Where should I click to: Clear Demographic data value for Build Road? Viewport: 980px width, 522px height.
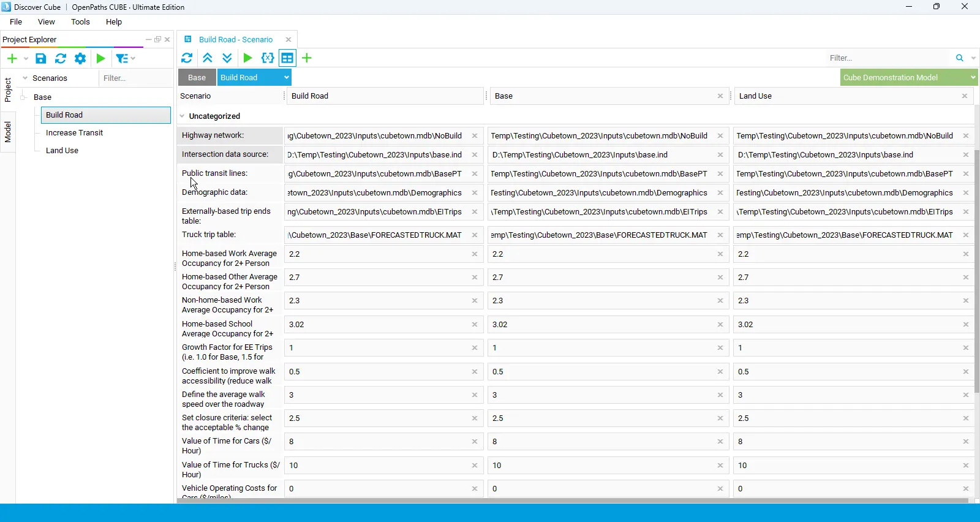pos(475,193)
